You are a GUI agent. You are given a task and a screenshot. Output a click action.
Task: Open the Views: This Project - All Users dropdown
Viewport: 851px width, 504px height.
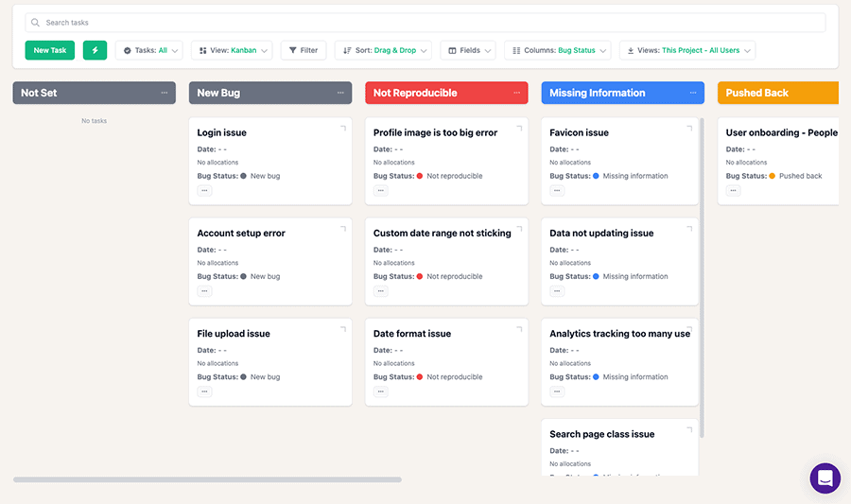[686, 50]
